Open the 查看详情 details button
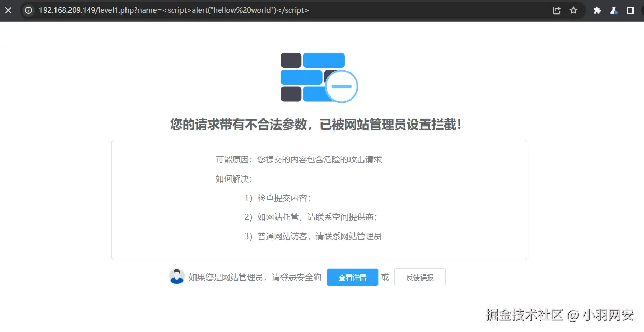 pyautogui.click(x=352, y=278)
